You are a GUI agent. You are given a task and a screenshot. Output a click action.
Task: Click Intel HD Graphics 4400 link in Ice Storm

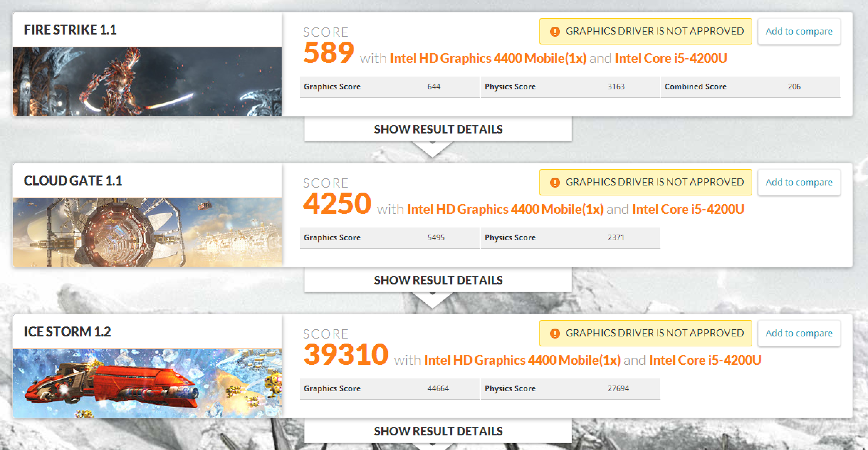point(522,360)
